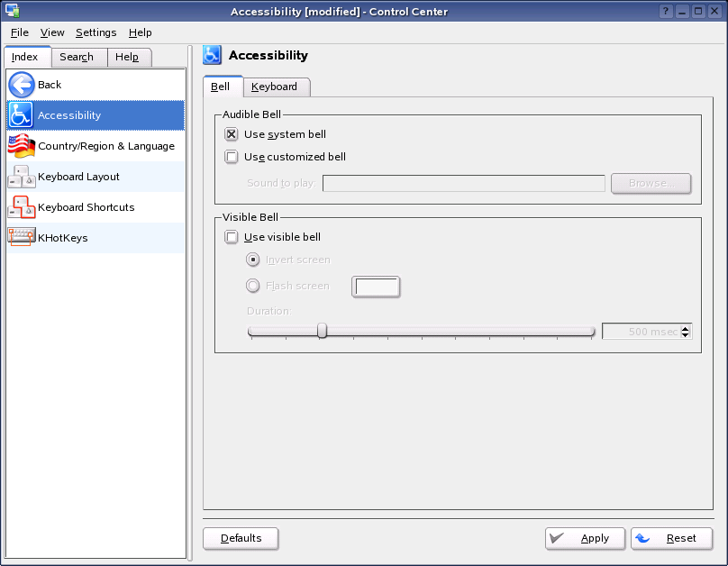Open the Settings menu

coord(96,32)
